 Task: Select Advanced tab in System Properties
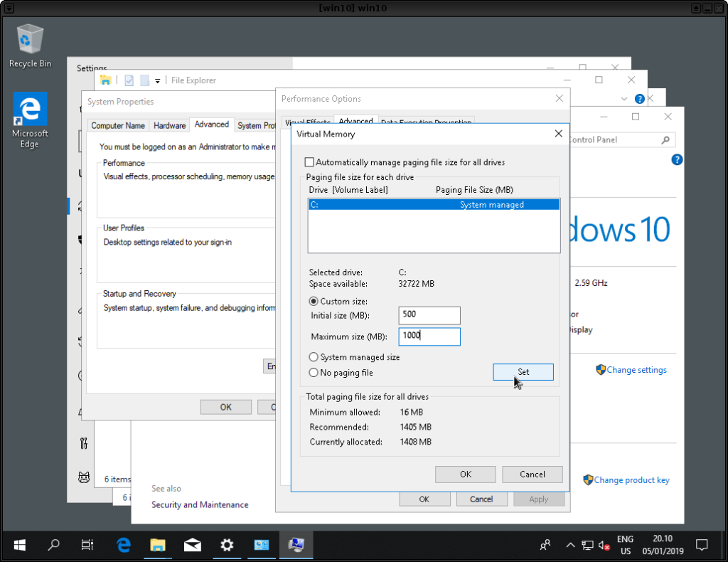pyautogui.click(x=212, y=124)
